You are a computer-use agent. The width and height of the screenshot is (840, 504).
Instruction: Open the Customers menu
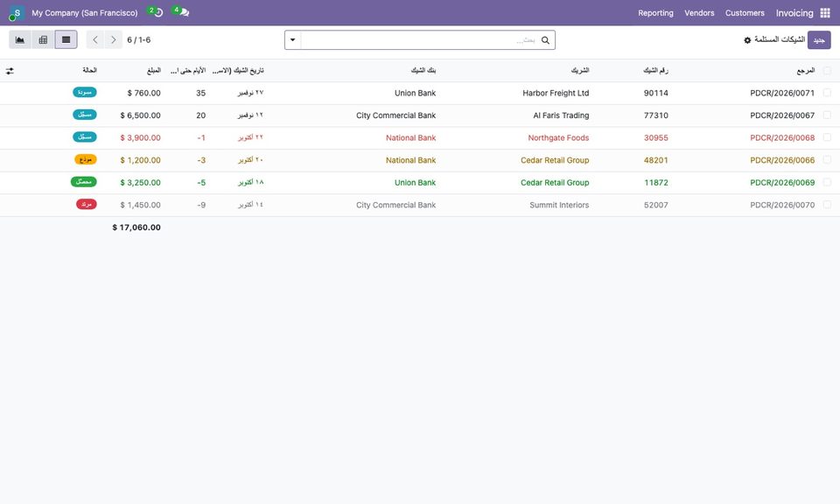point(745,13)
